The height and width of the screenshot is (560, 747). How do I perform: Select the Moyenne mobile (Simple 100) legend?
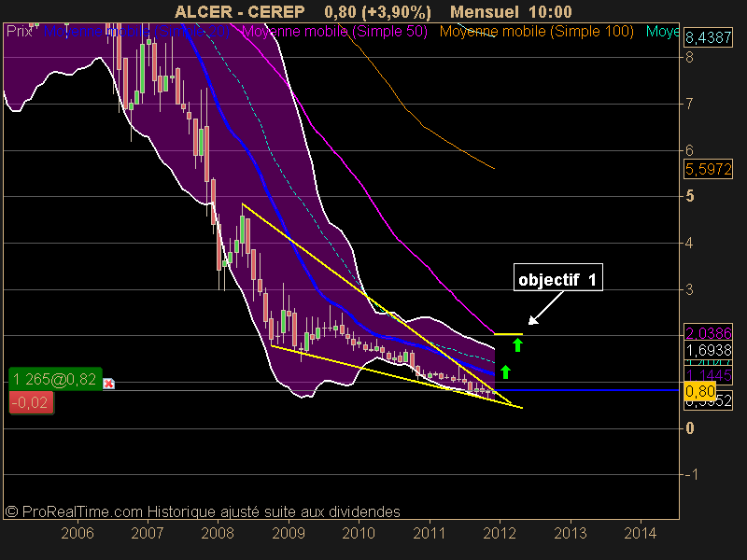click(536, 32)
